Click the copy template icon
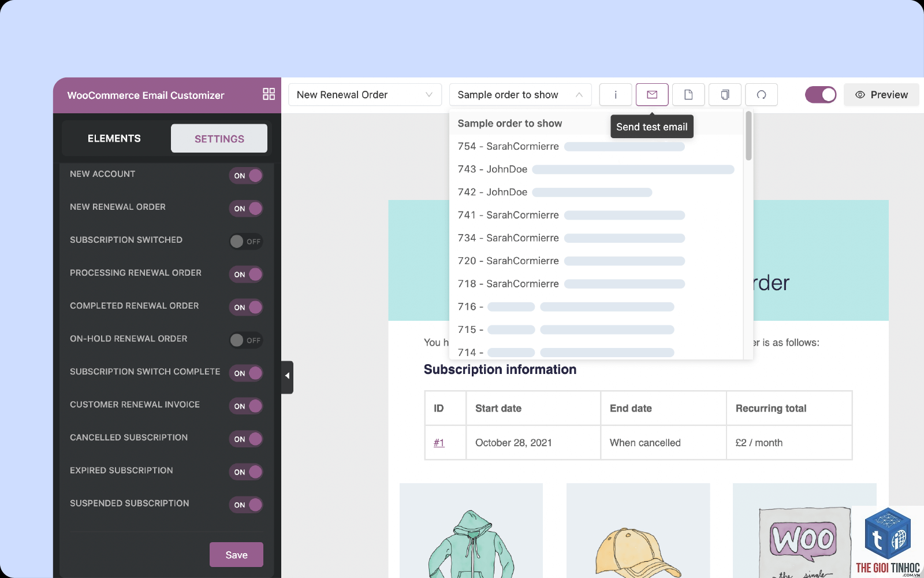The image size is (924, 578). pos(725,95)
